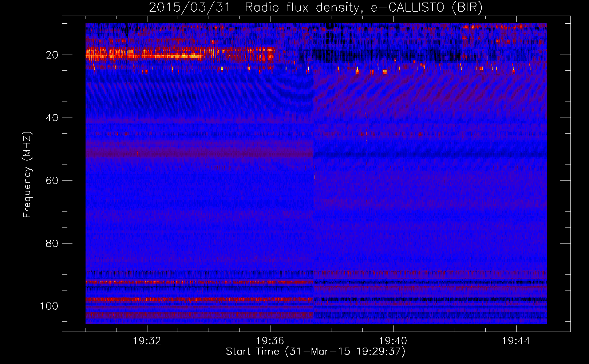Click the '19:40' time tick label

coord(393,341)
